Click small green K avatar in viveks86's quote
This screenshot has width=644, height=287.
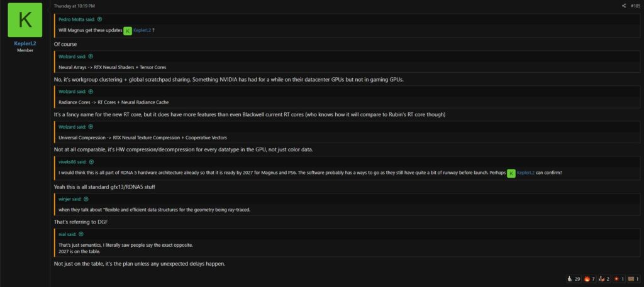tap(511, 173)
